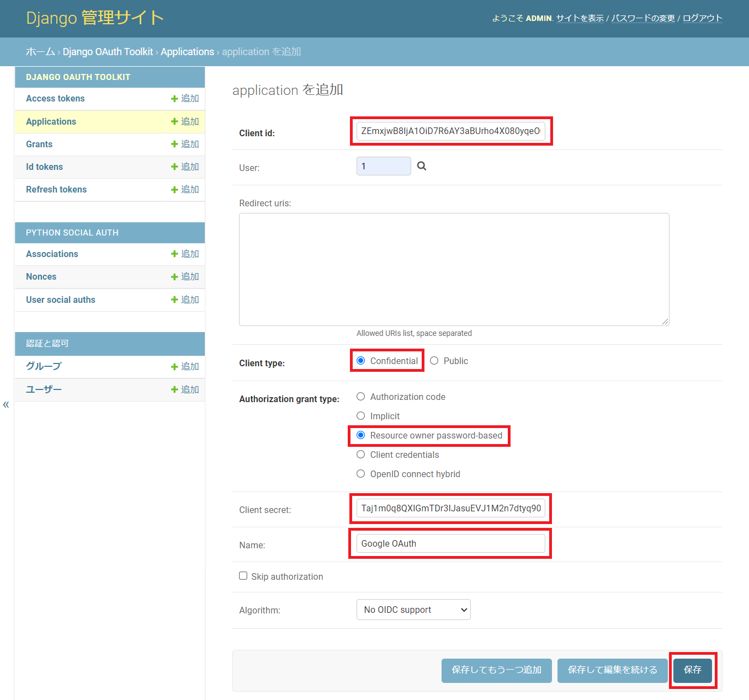Click 追加 icon next to User social auths
This screenshot has width=749, height=700.
pos(185,300)
